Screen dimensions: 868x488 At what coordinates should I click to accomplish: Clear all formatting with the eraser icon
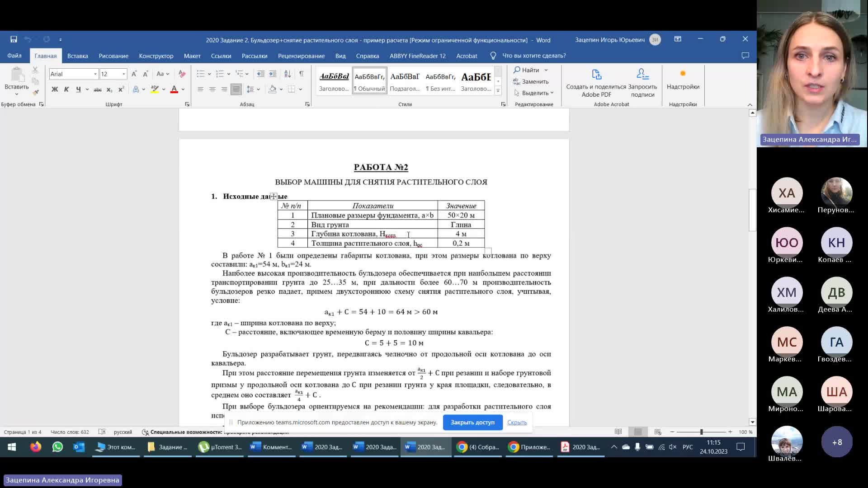tap(182, 74)
